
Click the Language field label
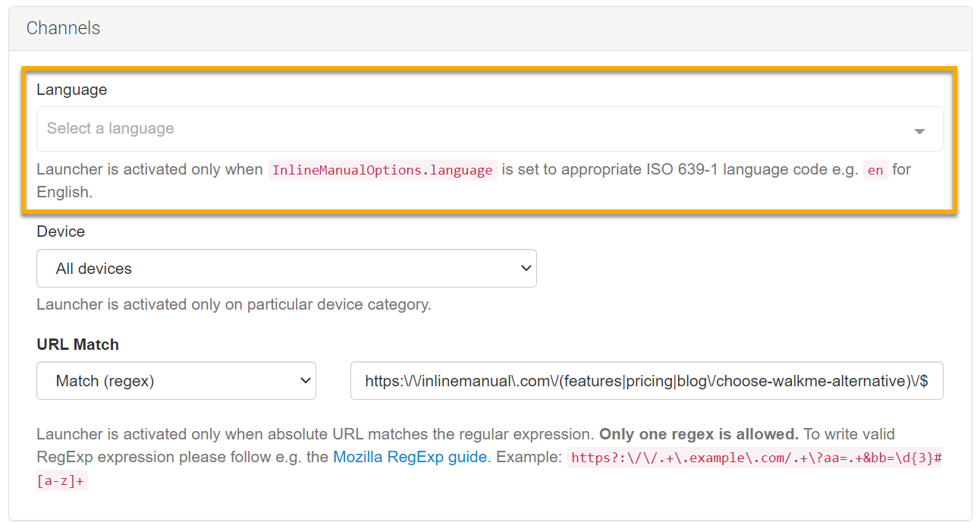tap(72, 90)
